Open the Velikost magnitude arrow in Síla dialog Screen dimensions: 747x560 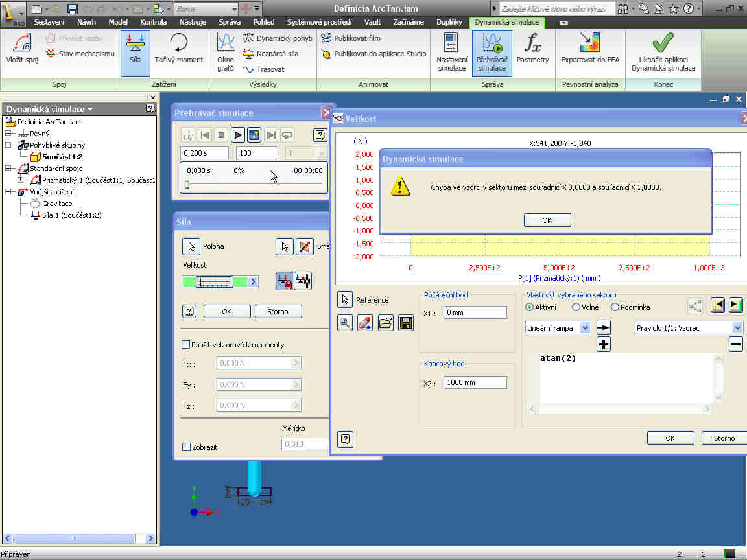pos(254,282)
